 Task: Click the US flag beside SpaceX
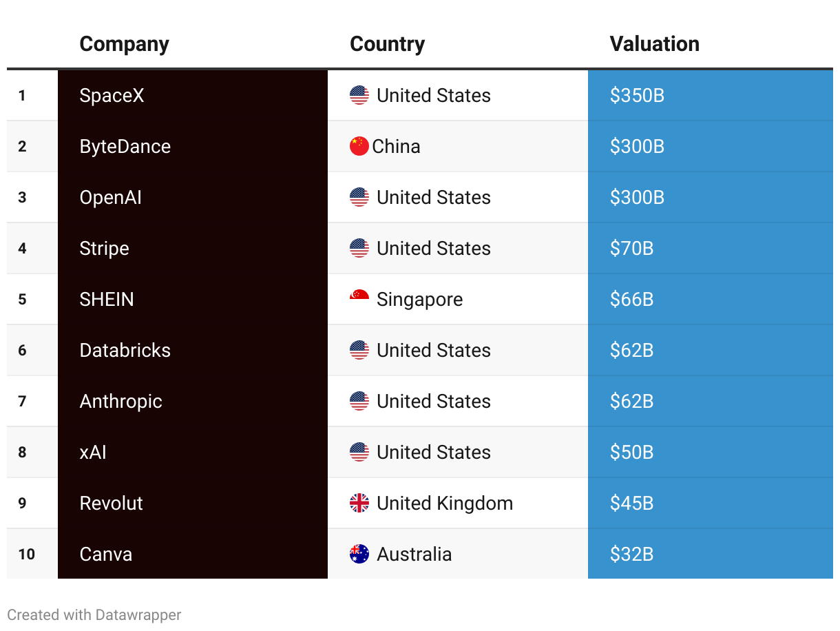point(359,95)
